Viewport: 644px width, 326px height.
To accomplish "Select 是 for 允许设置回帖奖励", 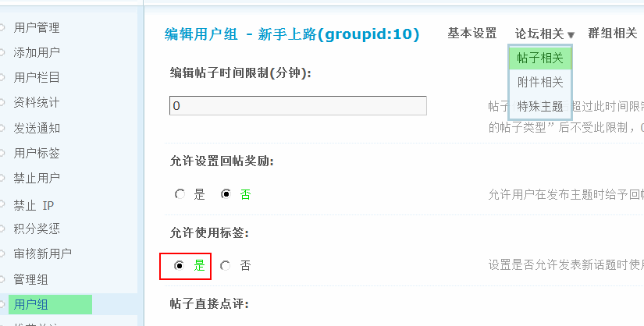I will click(x=180, y=194).
